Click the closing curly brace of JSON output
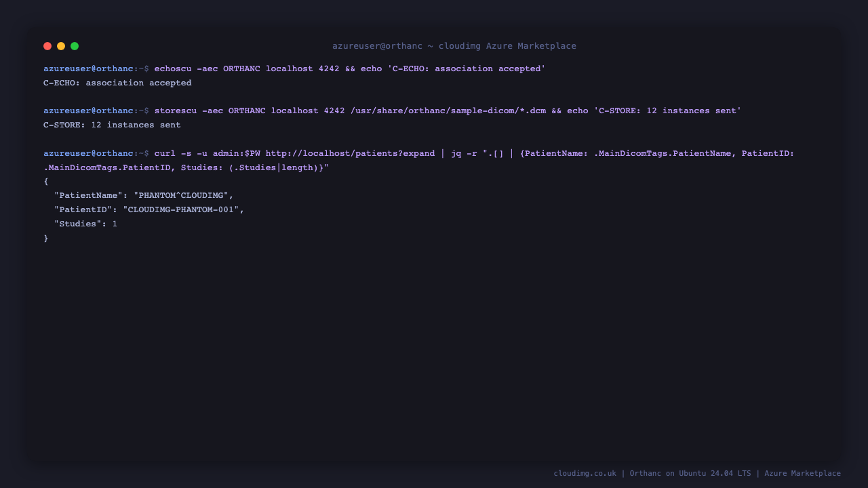 (x=46, y=238)
